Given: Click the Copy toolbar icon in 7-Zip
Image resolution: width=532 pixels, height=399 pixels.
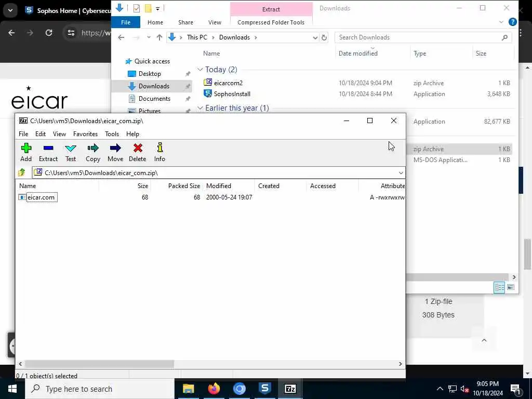Looking at the screenshot, I should (92, 152).
